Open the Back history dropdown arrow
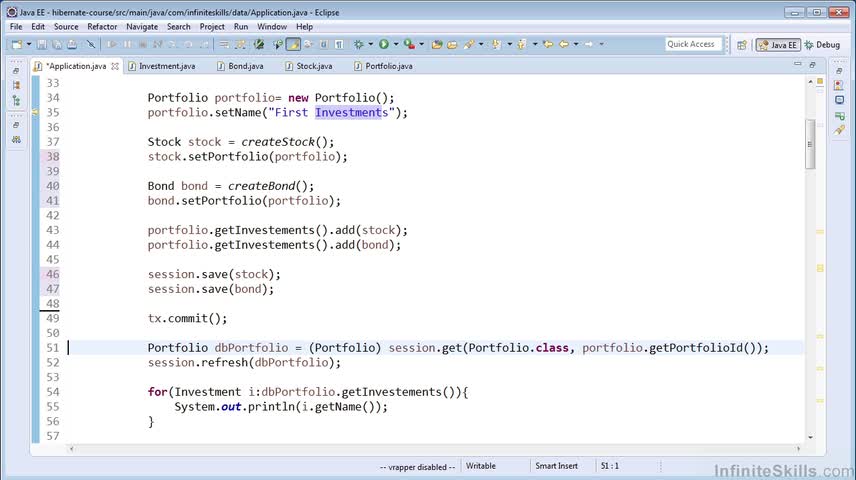 tap(576, 44)
